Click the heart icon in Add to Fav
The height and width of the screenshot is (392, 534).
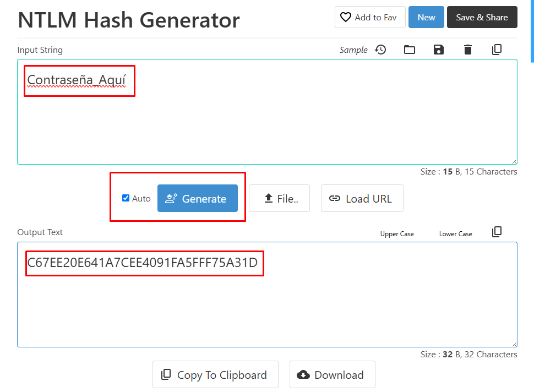point(346,17)
